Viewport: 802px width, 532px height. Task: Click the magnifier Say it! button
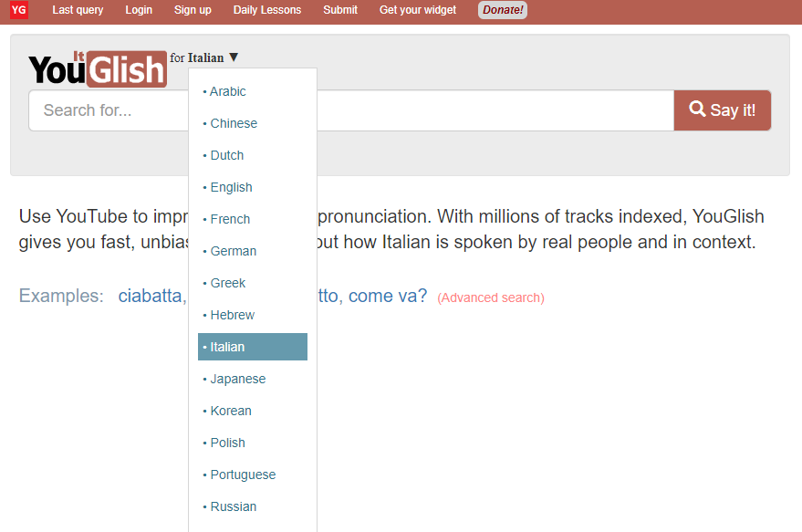[x=723, y=110]
